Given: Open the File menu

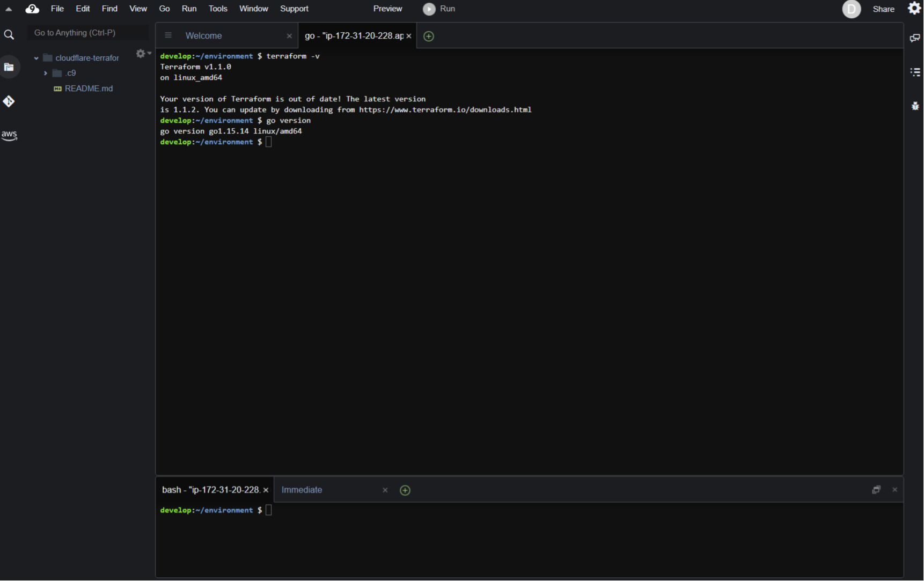Looking at the screenshot, I should 57,9.
